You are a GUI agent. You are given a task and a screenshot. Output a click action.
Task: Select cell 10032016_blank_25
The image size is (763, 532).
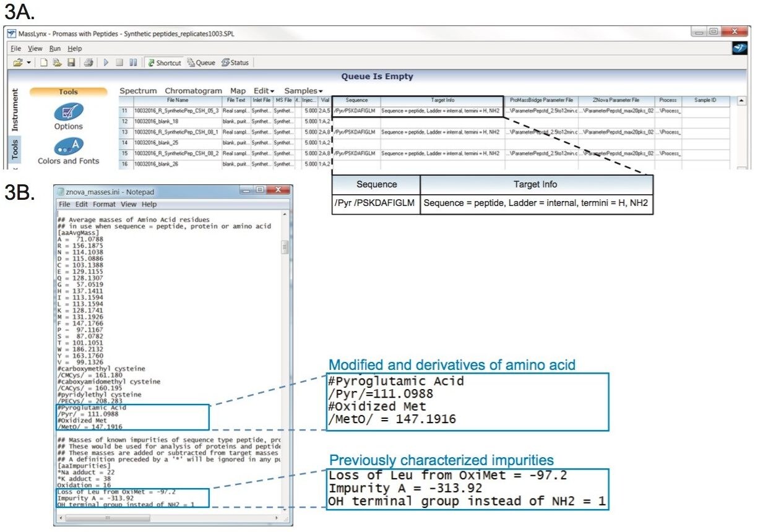click(x=177, y=143)
